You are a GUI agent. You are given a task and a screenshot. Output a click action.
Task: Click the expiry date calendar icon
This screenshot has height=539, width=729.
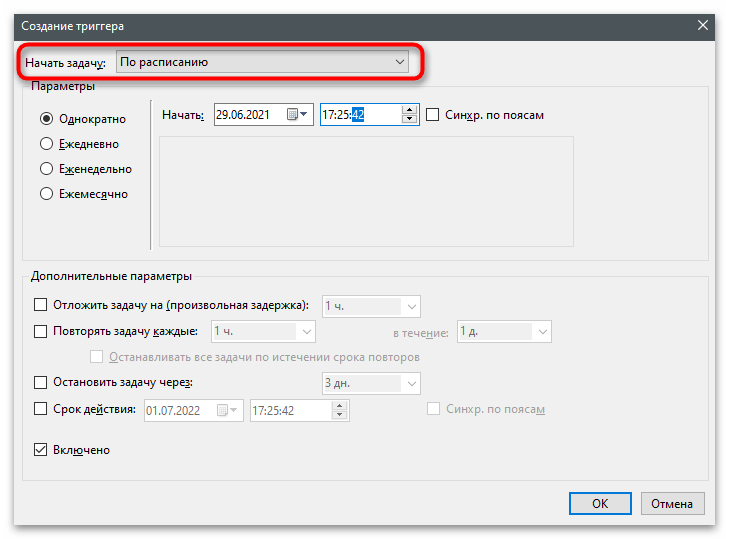[x=227, y=410]
